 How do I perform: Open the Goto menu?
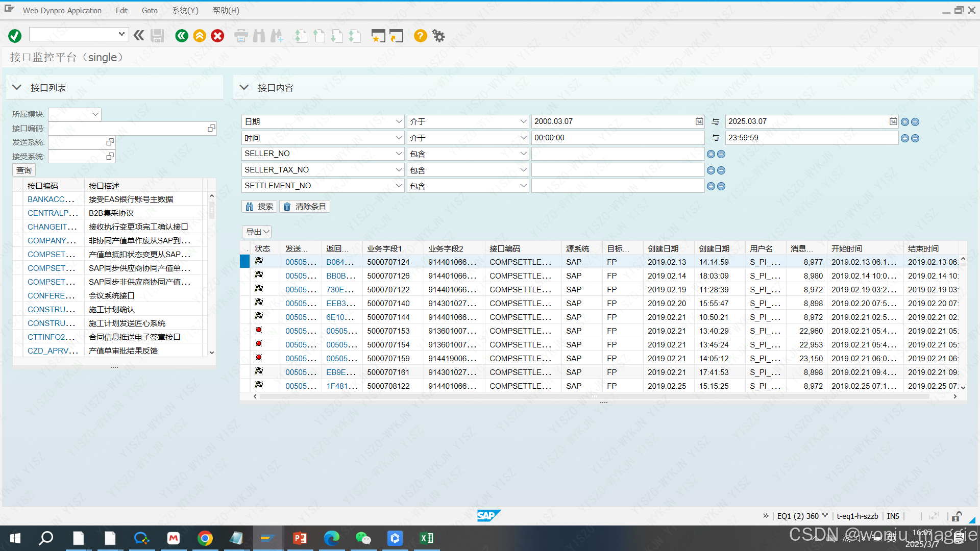click(149, 10)
